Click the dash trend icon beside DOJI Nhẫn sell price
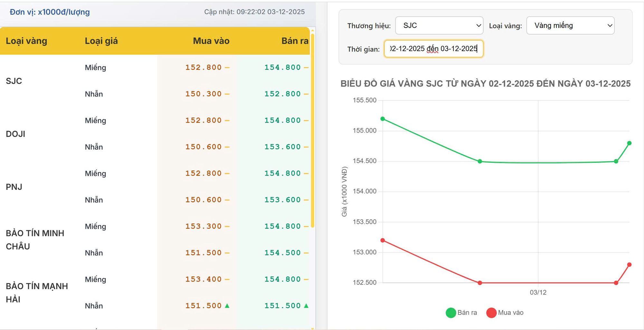The image size is (644, 330). 306,147
